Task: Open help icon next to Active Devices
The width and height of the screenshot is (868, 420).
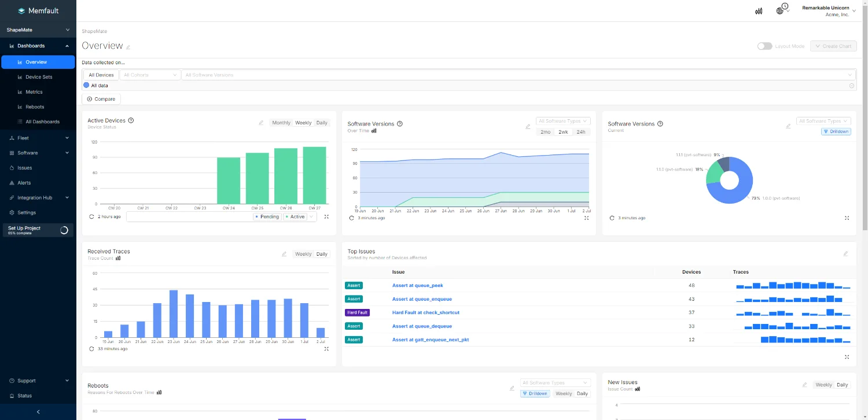Action: click(x=131, y=120)
